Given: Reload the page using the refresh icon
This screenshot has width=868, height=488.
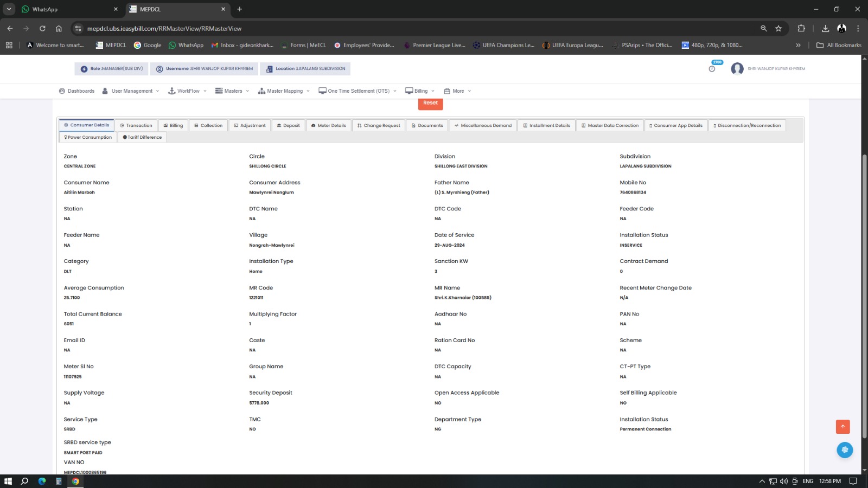Looking at the screenshot, I should [42, 29].
